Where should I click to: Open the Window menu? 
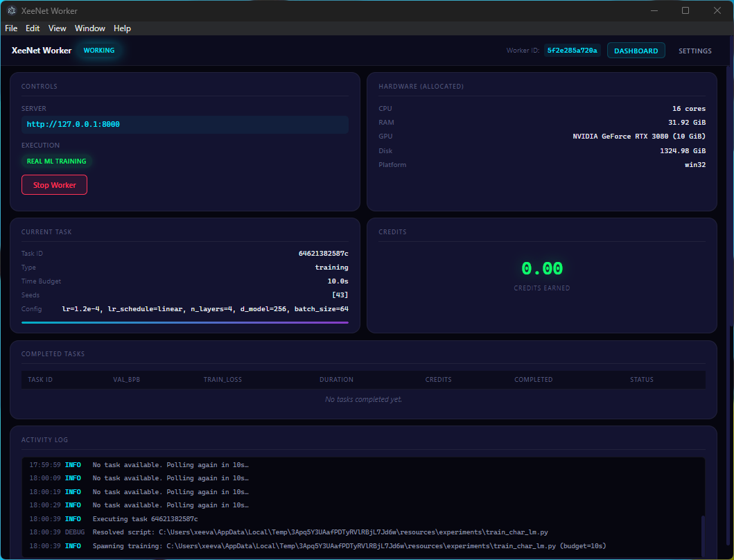coord(89,28)
